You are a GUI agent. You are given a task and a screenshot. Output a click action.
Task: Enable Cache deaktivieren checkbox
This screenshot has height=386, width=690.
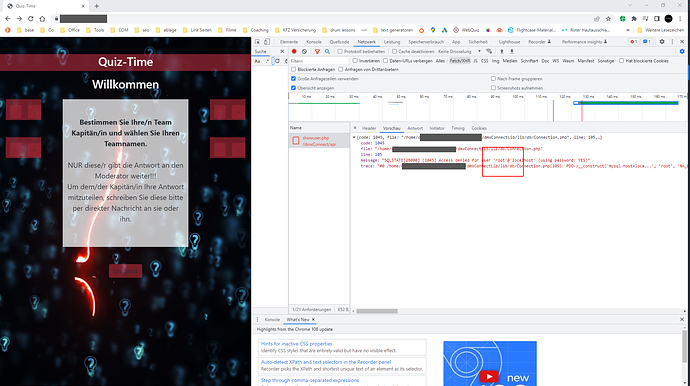click(x=394, y=51)
